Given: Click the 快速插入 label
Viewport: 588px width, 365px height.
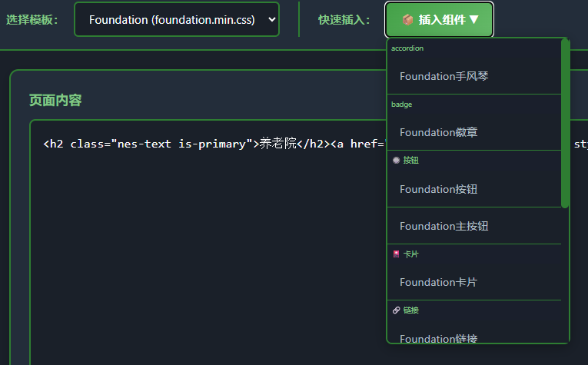Looking at the screenshot, I should click(344, 20).
